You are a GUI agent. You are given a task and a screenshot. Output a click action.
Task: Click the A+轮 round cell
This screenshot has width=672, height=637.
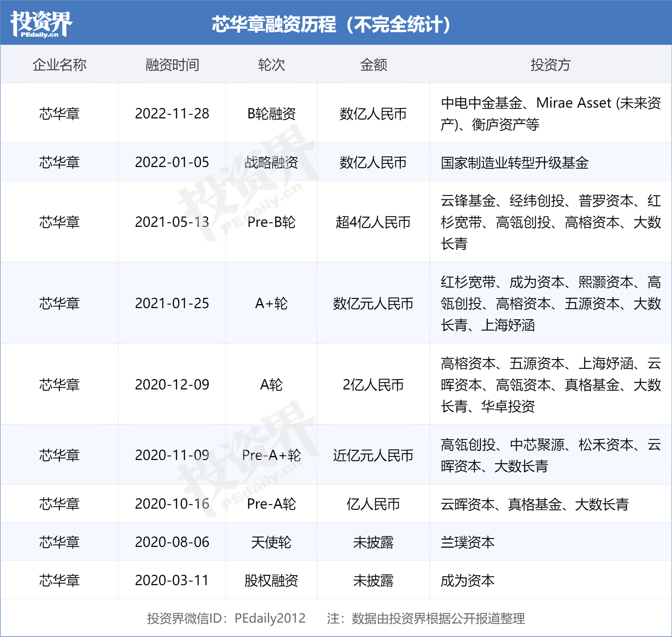(271, 303)
